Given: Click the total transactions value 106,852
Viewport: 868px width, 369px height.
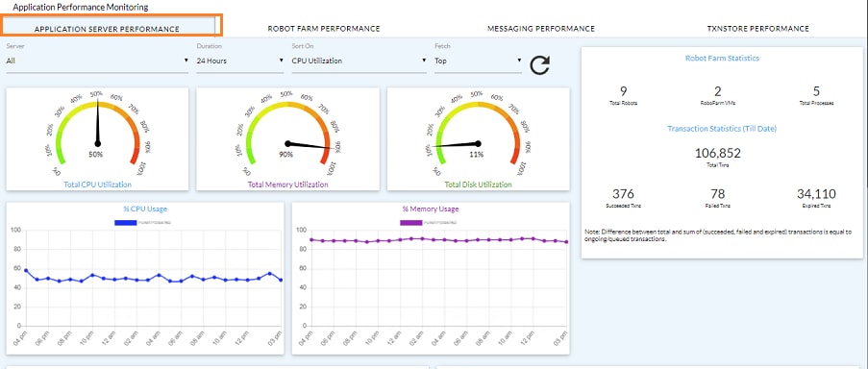Looking at the screenshot, I should pos(717,153).
